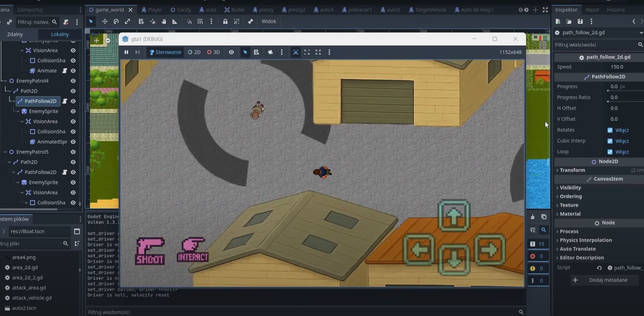This screenshot has width=644, height=316.
Task: Open the Historia tab
Action: pyautogui.click(x=615, y=10)
